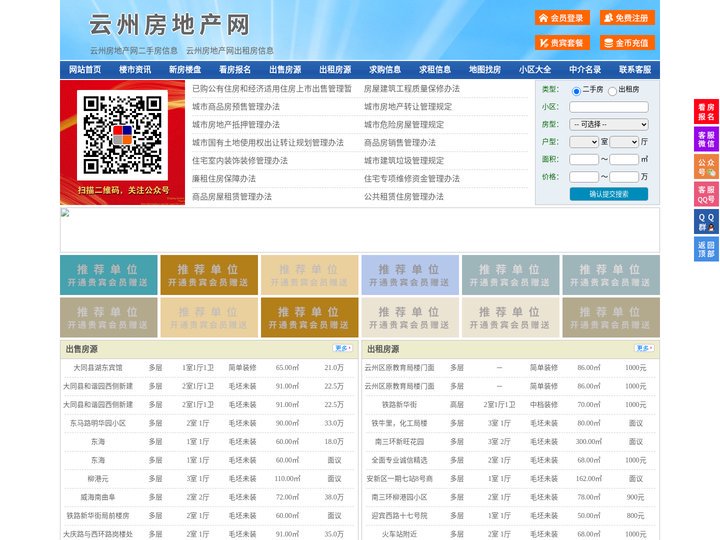The image size is (720, 540).
Task: Click the 小区 name input field
Action: click(609, 107)
